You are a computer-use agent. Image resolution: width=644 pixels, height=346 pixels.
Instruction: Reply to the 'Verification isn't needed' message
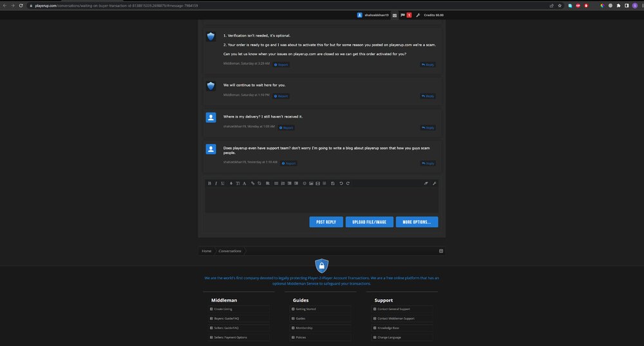point(428,65)
